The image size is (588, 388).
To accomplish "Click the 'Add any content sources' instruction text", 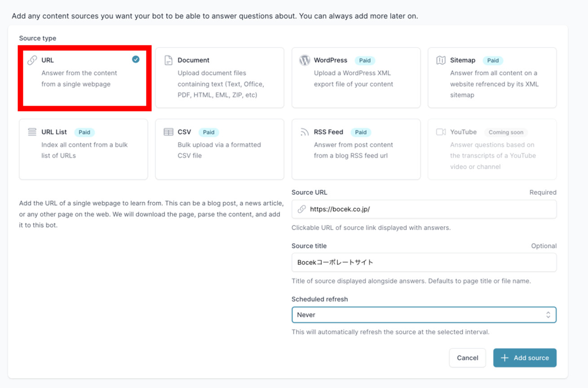I will (215, 16).
